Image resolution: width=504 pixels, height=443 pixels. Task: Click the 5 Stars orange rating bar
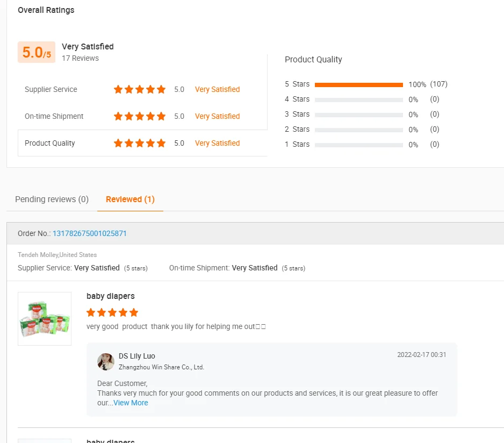pos(358,84)
